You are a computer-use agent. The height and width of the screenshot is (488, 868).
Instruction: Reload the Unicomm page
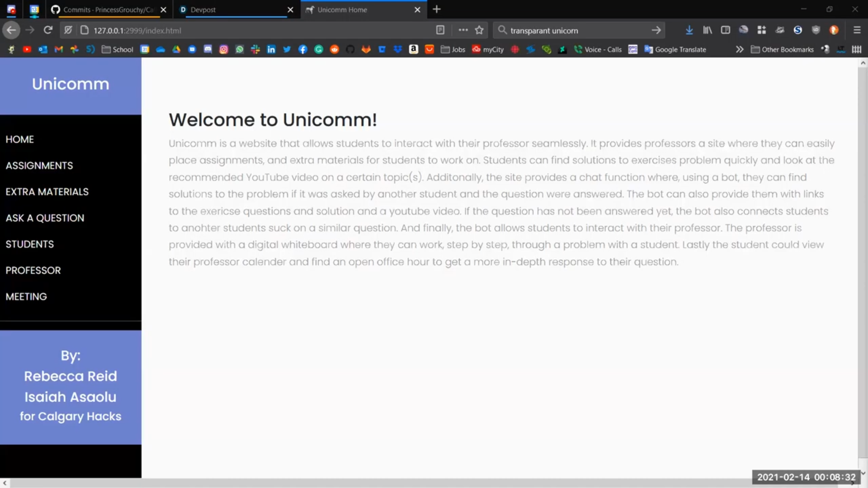[48, 30]
